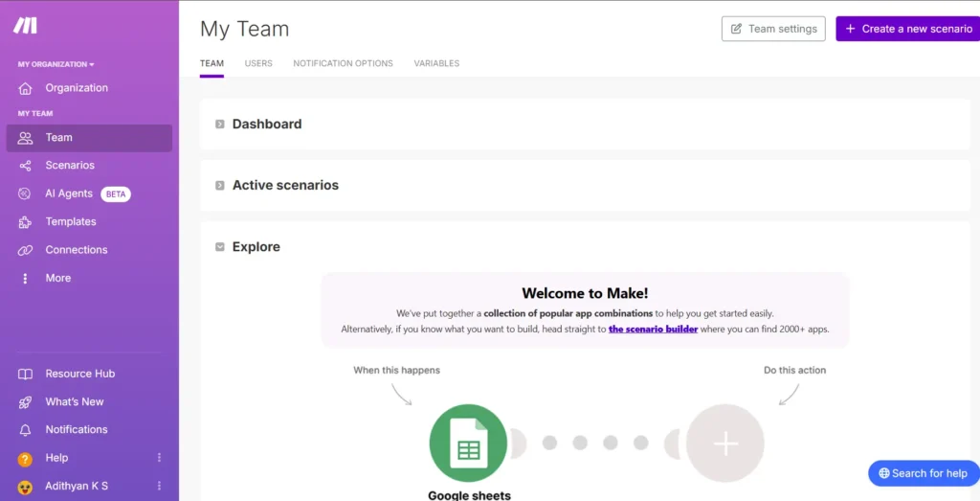Switch to the USERS tab

[258, 64]
